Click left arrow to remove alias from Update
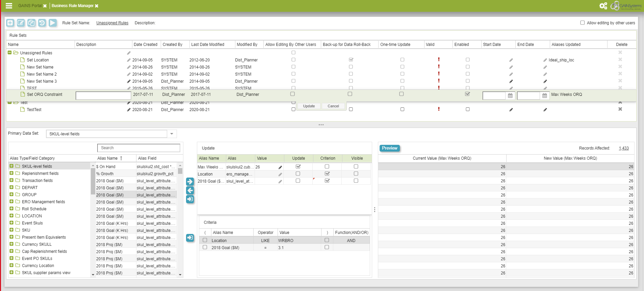The width and height of the screenshot is (644, 291). 190,190
